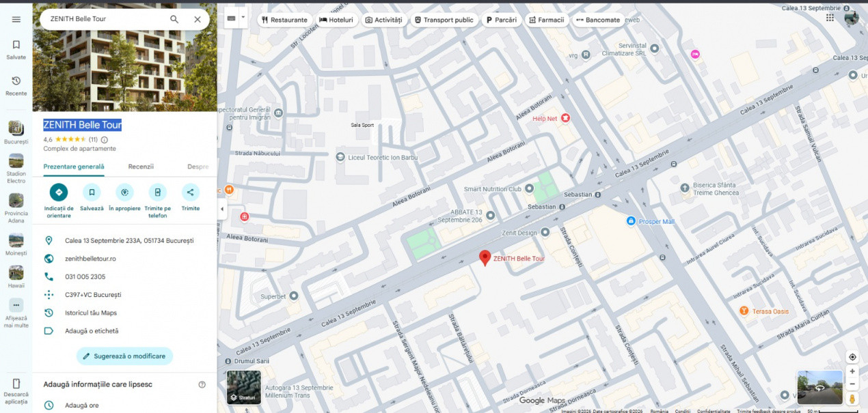Open Salvate saved places
The image size is (868, 413).
click(16, 49)
